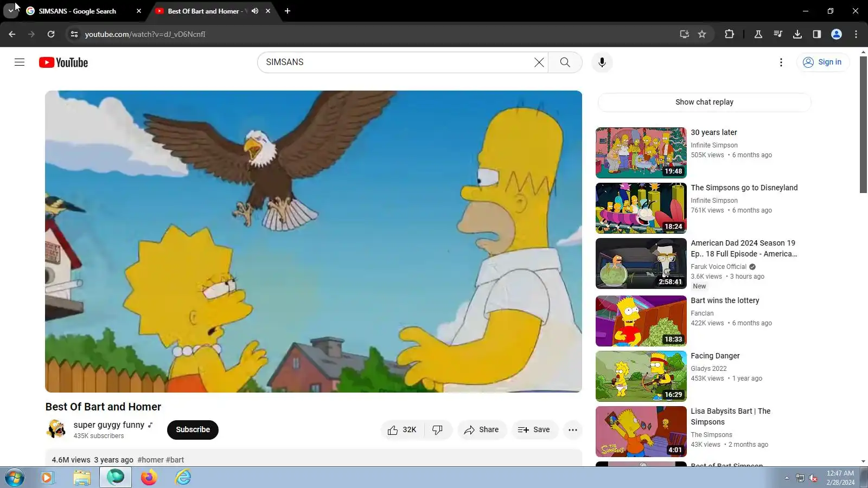
Task: Open YouTube settings three-dot menu
Action: pos(781,62)
